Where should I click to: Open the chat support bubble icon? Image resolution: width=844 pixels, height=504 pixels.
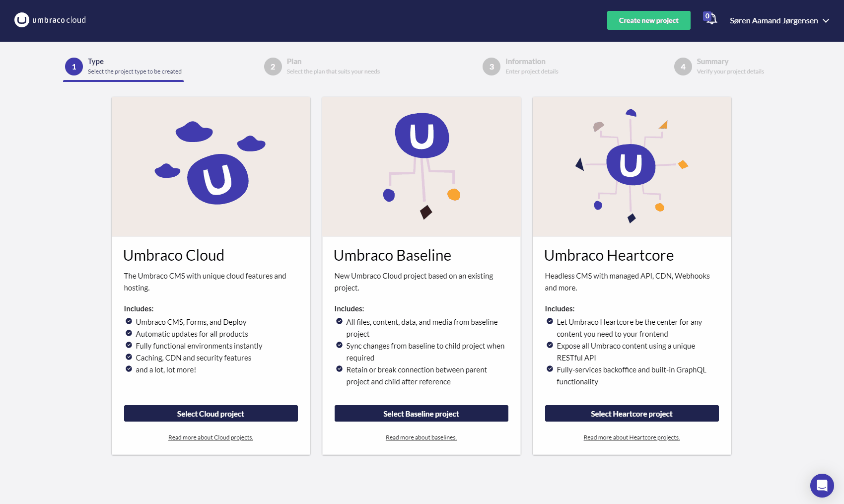point(822,485)
